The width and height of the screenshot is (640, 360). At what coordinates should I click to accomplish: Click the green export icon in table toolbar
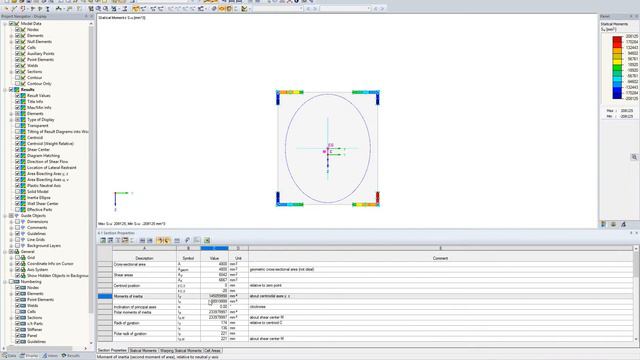tap(207, 240)
